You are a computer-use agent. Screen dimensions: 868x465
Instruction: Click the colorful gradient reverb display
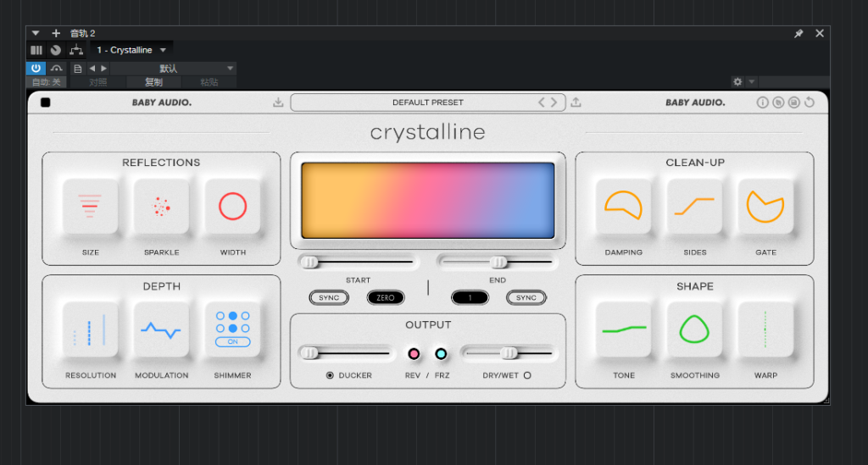(428, 200)
